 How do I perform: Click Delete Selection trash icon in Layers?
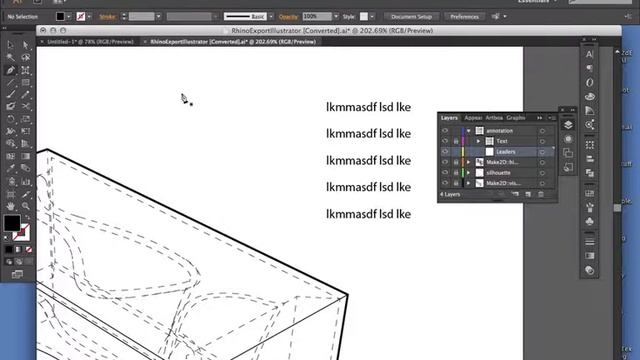(x=541, y=194)
